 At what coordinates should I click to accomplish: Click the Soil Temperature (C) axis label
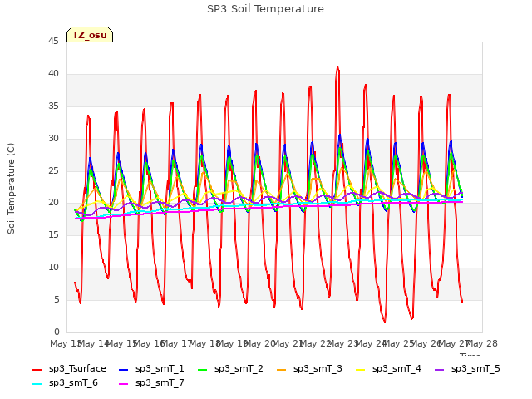coord(11,189)
